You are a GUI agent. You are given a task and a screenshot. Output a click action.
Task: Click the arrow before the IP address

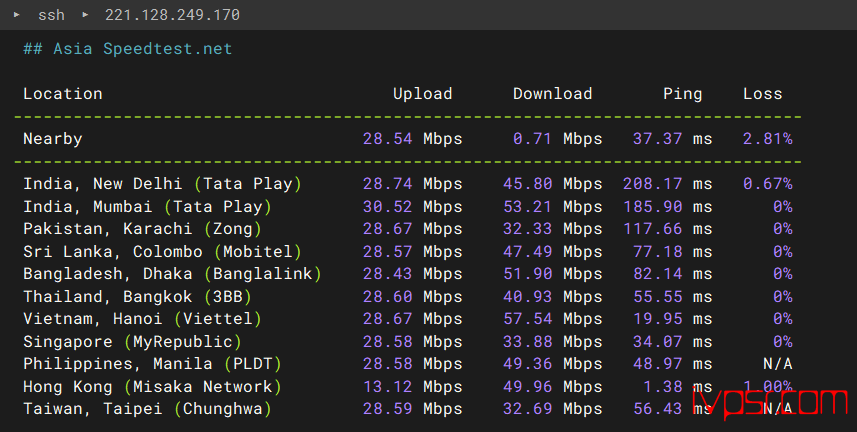tap(85, 15)
